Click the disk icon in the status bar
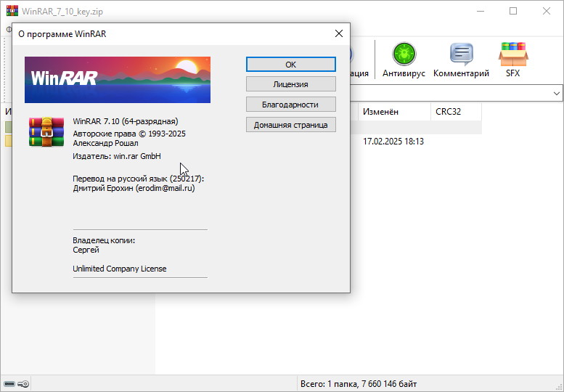This screenshot has width=564, height=392. click(x=9, y=384)
